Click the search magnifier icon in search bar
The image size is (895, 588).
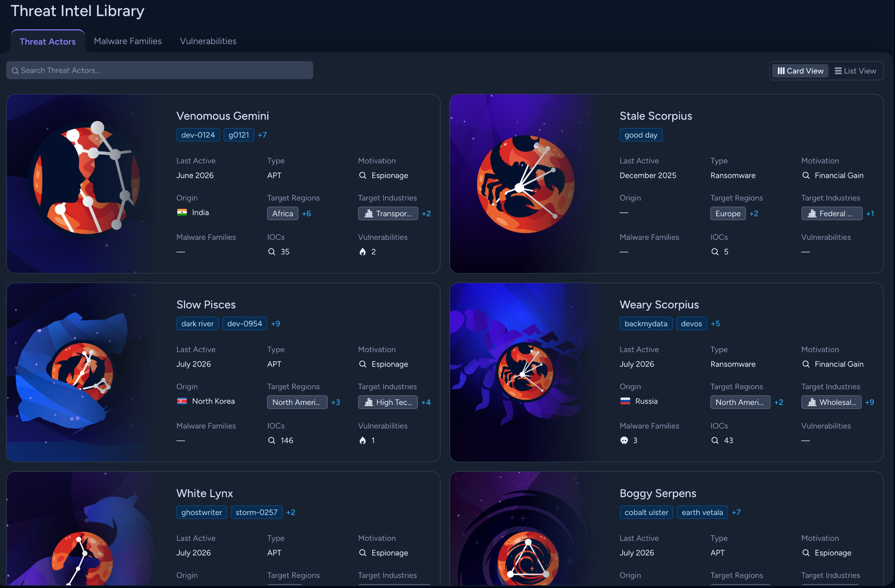[x=15, y=71]
